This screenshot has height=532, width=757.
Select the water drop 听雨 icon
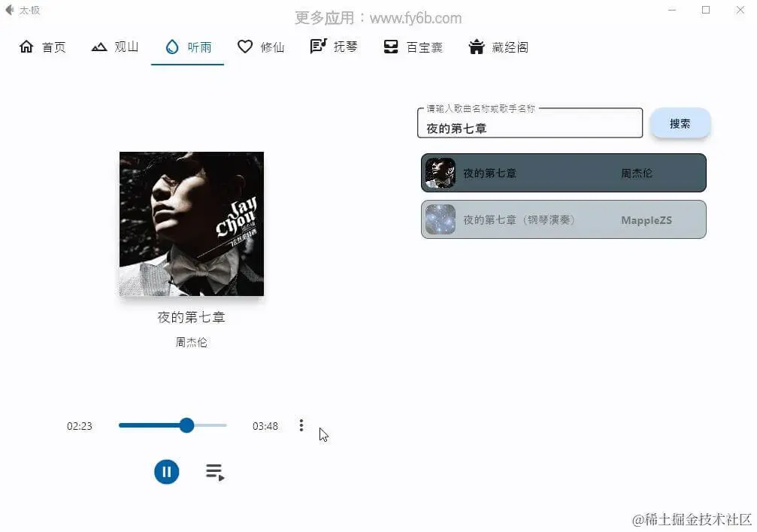pos(172,47)
